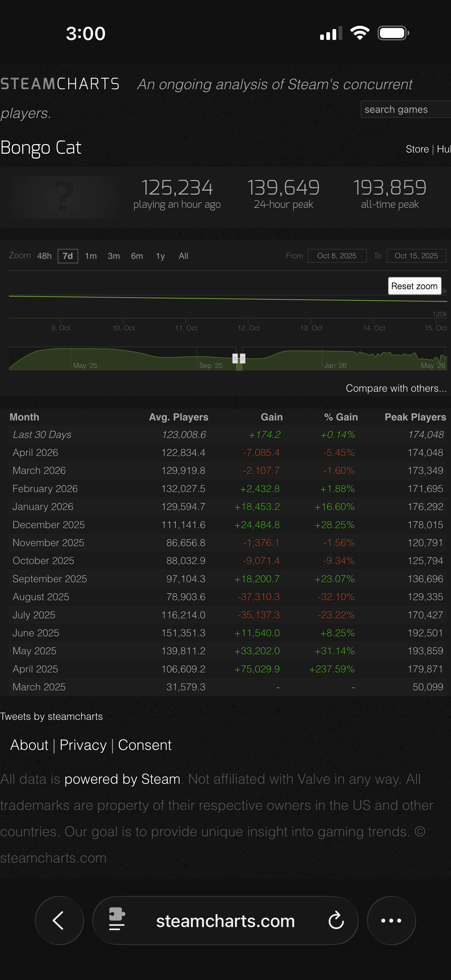Click the 178,015 peak players cell
The width and height of the screenshot is (451, 980).
tap(425, 525)
